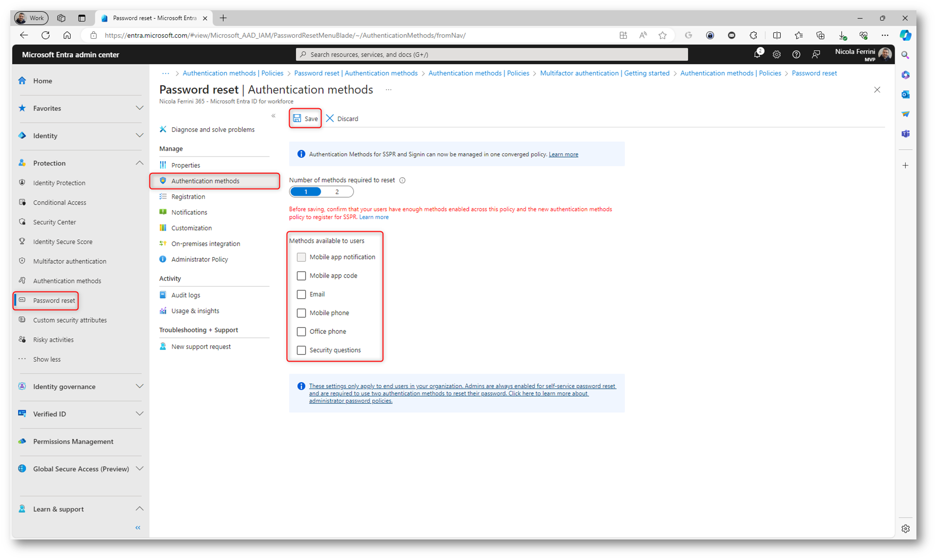The width and height of the screenshot is (937, 560).
Task: Check the Security questions checkbox
Action: tap(301, 350)
